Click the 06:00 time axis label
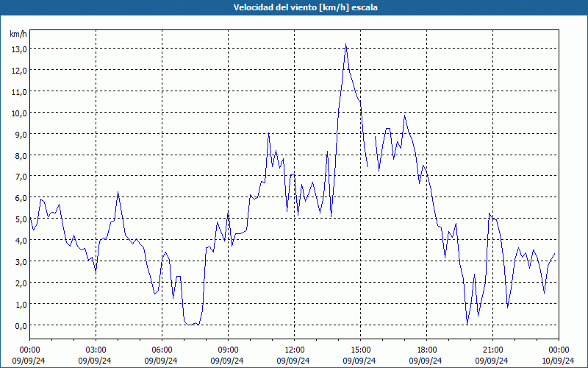The width and height of the screenshot is (588, 368). pos(162,350)
